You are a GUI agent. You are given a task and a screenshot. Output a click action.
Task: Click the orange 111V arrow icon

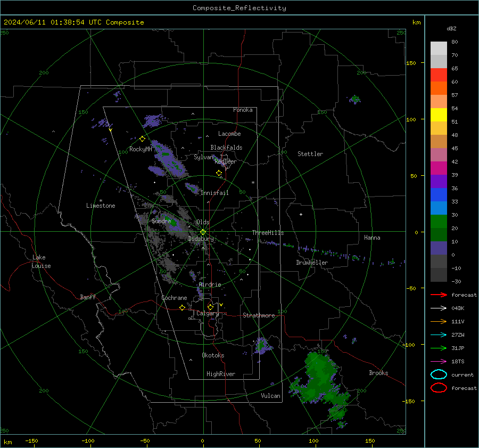coord(439,321)
